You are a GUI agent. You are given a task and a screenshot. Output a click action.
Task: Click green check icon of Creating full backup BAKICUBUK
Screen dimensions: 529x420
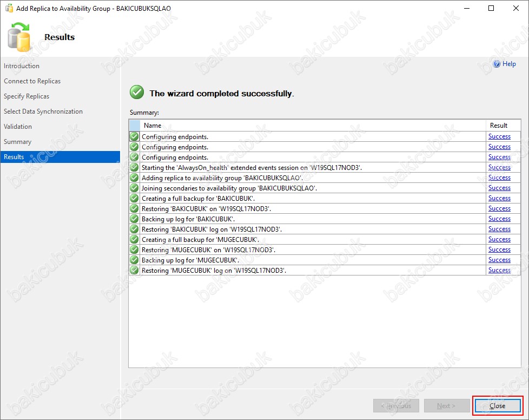click(134, 198)
